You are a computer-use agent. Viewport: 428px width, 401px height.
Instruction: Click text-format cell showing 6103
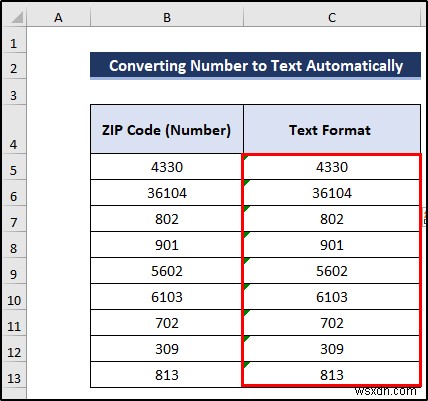point(332,297)
